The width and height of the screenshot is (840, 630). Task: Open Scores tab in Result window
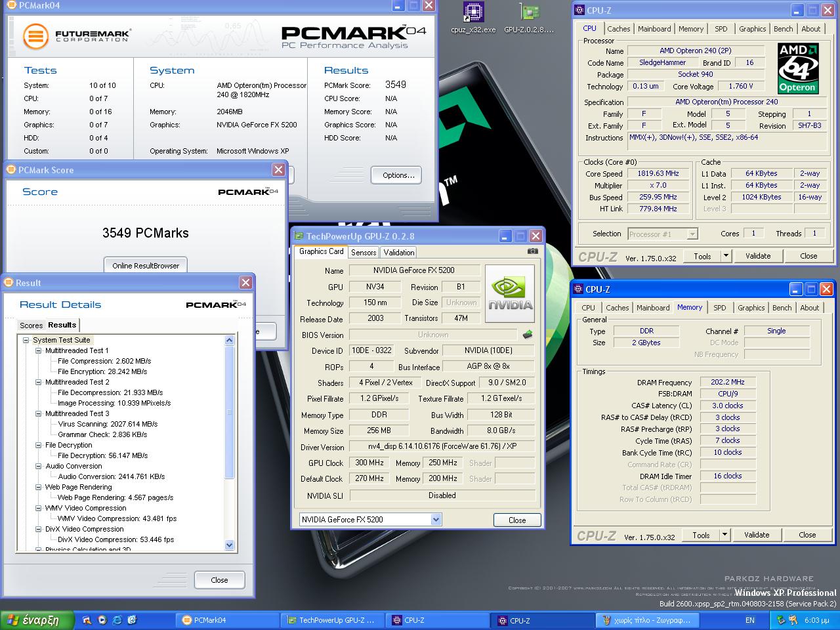tap(31, 325)
